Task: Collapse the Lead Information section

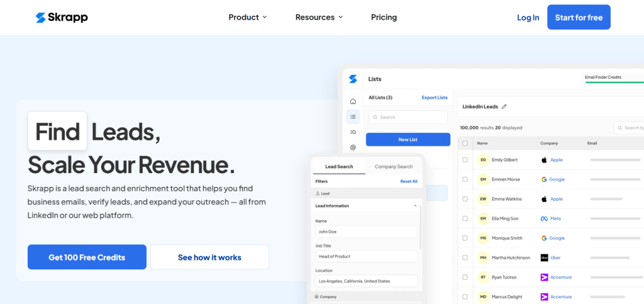Action: pos(415,206)
